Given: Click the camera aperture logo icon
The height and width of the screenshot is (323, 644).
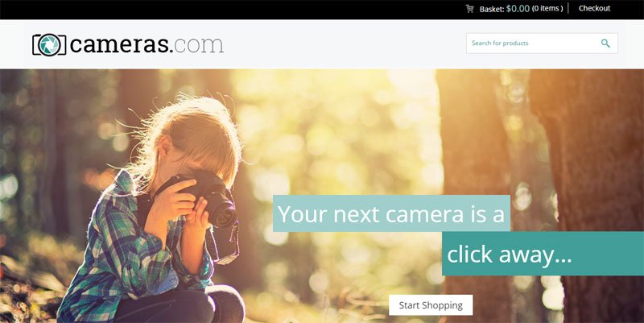Looking at the screenshot, I should click(x=49, y=45).
